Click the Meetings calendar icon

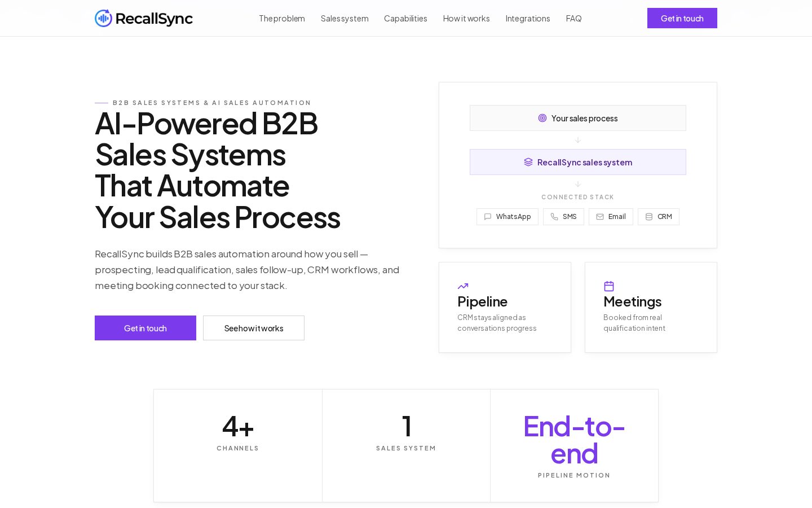pyautogui.click(x=609, y=286)
